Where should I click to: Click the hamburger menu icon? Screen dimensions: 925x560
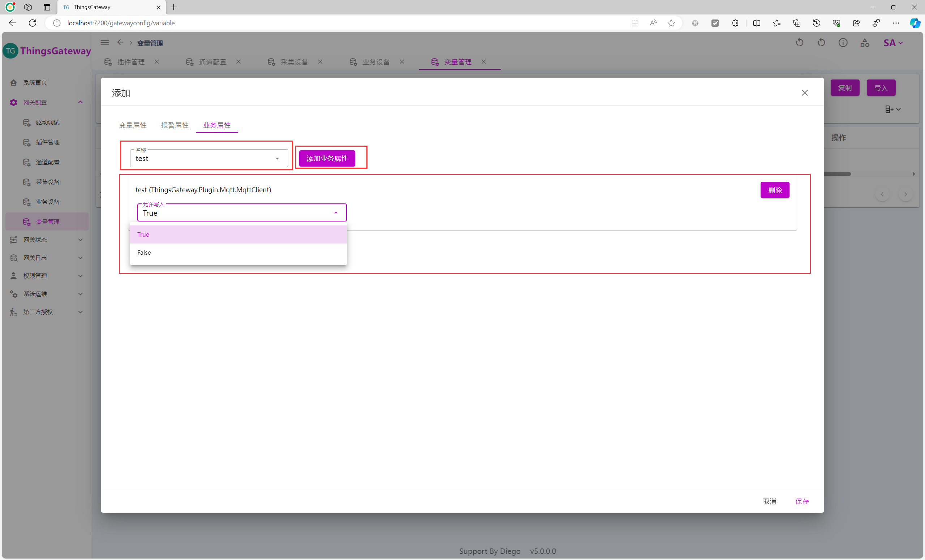[105, 43]
